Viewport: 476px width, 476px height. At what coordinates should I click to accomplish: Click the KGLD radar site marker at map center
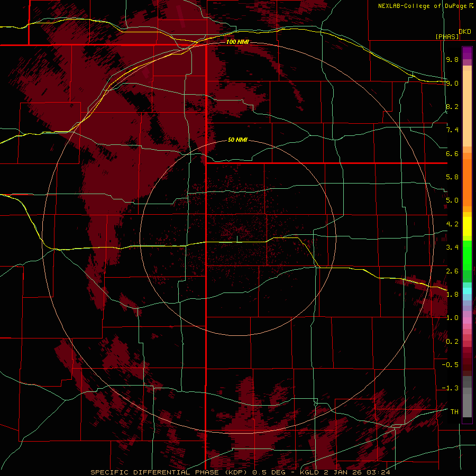237,239
